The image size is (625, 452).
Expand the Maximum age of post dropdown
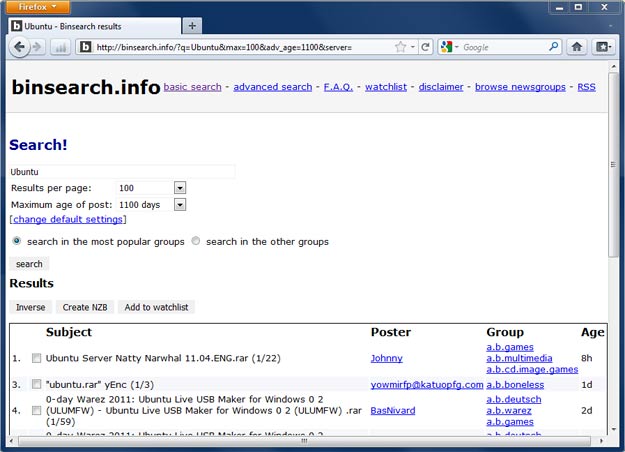pyautogui.click(x=180, y=205)
